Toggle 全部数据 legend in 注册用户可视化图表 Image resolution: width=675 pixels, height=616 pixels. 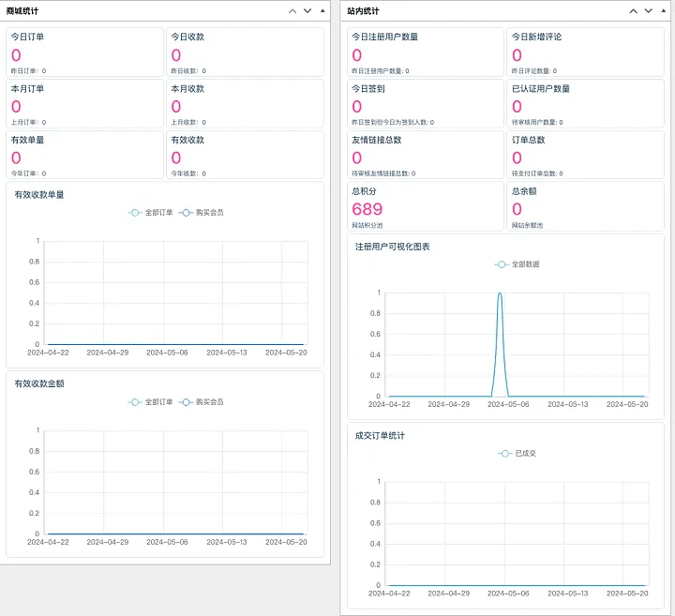click(517, 264)
